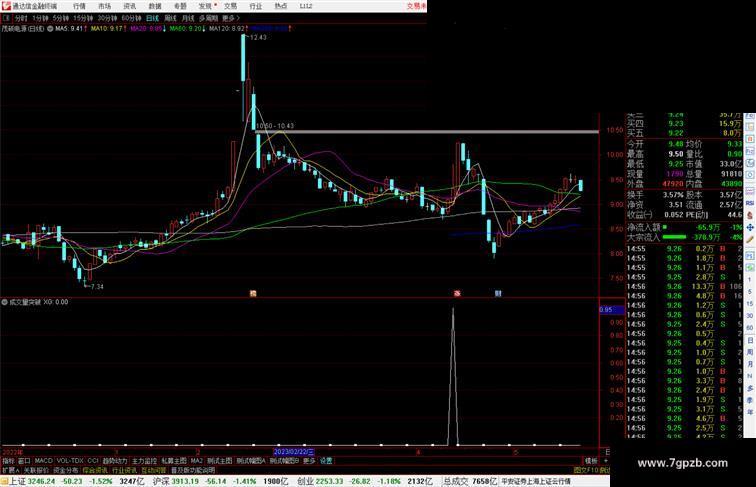Screen dimensions: 756x487
Task: Click the red figure icon in right toolbar
Action: tap(750, 216)
